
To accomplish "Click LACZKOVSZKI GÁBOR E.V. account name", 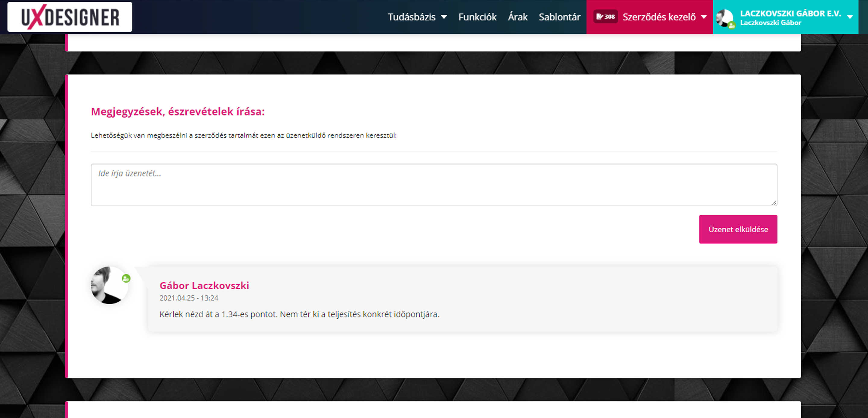I will pyautogui.click(x=791, y=14).
